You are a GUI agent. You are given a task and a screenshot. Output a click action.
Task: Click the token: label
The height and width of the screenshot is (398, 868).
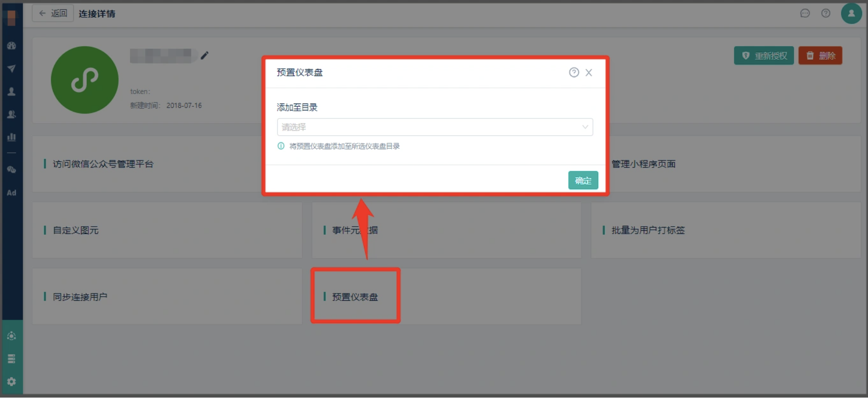(140, 91)
